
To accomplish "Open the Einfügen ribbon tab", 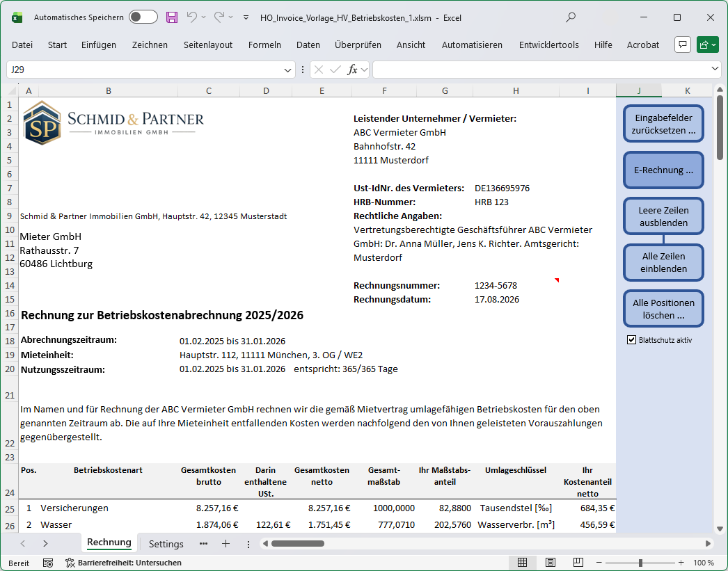I will (x=98, y=45).
